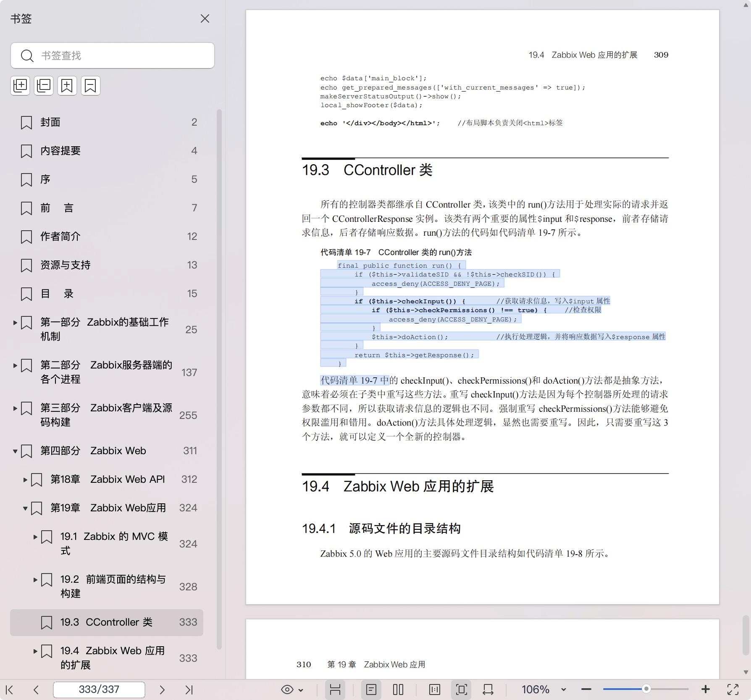
Task: Select the 19.3 CController 类 bookmark
Action: point(107,622)
